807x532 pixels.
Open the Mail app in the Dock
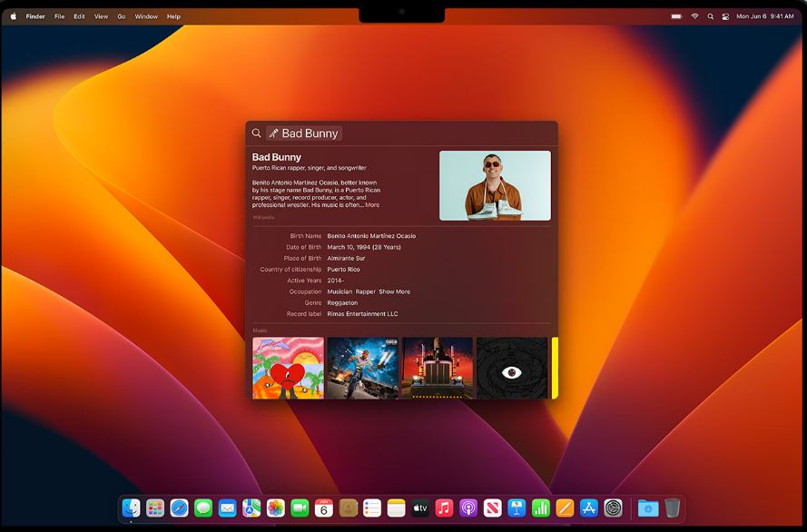click(228, 508)
